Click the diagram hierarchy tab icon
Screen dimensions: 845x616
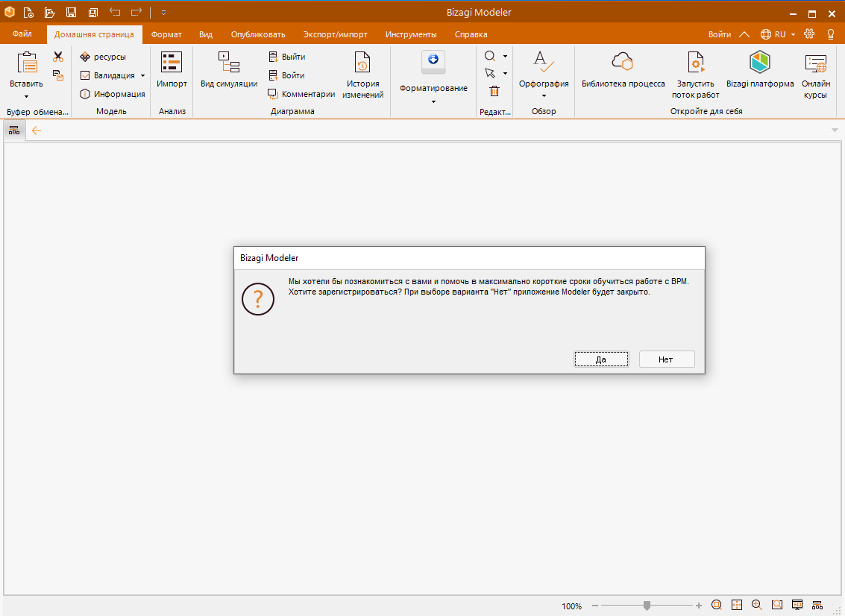(14, 131)
